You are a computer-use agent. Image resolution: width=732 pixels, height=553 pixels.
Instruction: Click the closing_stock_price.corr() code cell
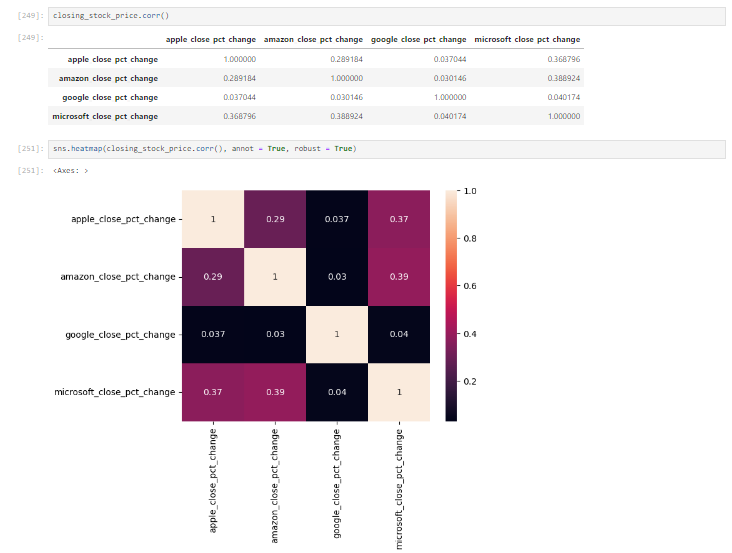coord(387,16)
